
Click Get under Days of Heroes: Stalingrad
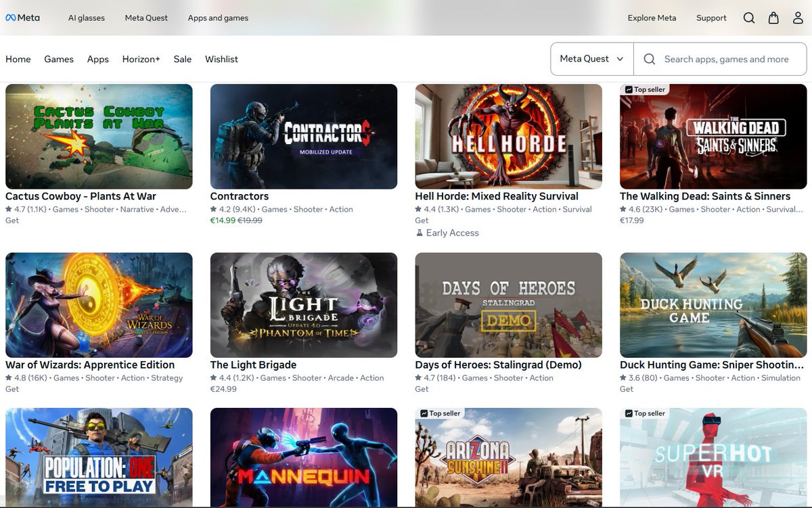pos(422,389)
